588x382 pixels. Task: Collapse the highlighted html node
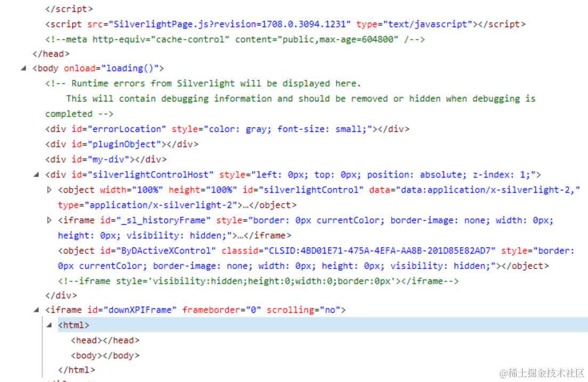coord(49,325)
